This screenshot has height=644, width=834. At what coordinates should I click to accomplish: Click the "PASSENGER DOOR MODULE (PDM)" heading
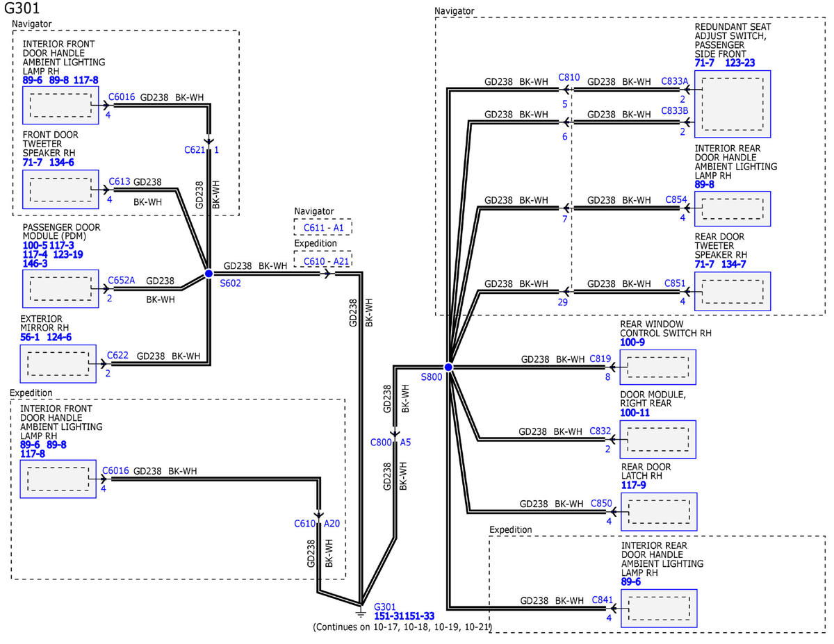pyautogui.click(x=61, y=232)
